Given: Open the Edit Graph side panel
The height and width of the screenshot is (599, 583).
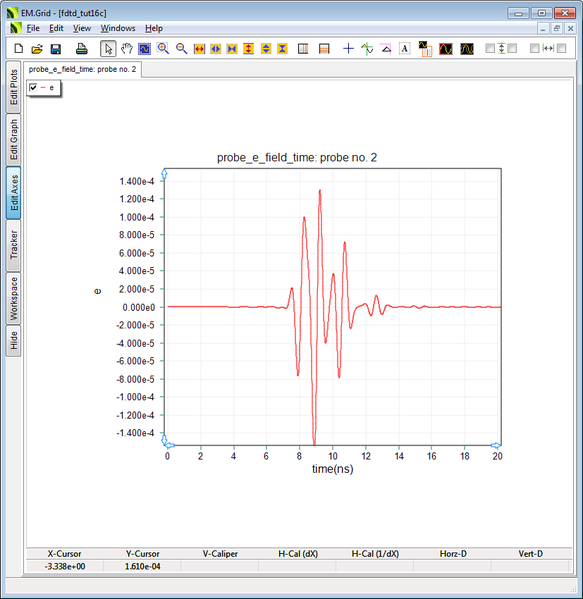Looking at the screenshot, I should [14, 139].
